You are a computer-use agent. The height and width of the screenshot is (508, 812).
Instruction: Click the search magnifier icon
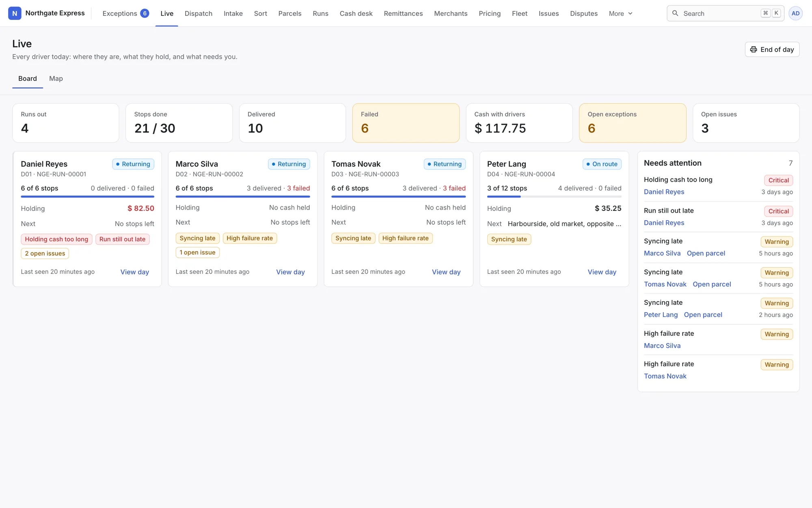tap(675, 13)
